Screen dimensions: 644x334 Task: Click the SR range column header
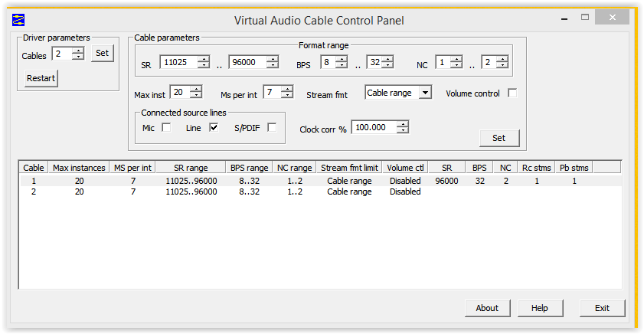click(191, 168)
